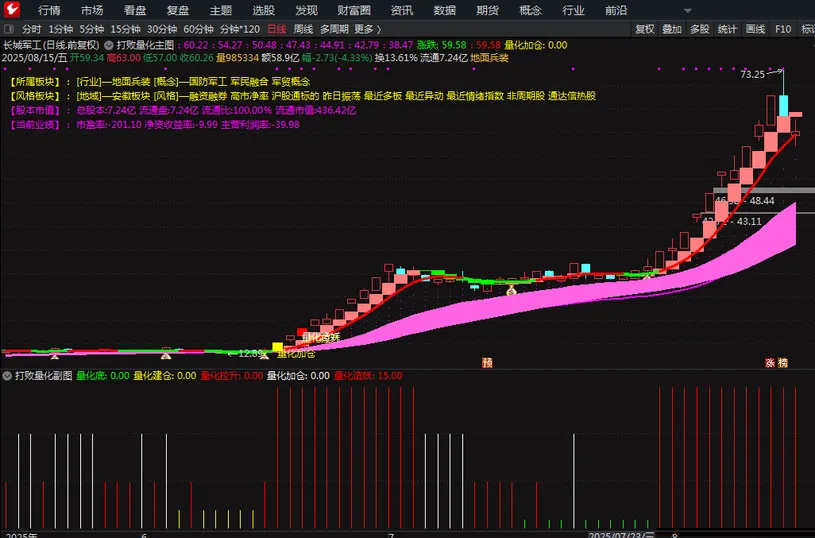This screenshot has height=538, width=815.
Task: Click the 【股本市值】 info heading
Action: (x=36, y=110)
